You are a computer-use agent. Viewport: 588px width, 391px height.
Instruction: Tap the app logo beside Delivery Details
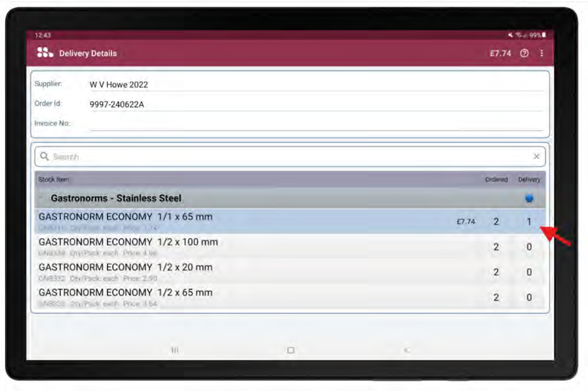(45, 52)
